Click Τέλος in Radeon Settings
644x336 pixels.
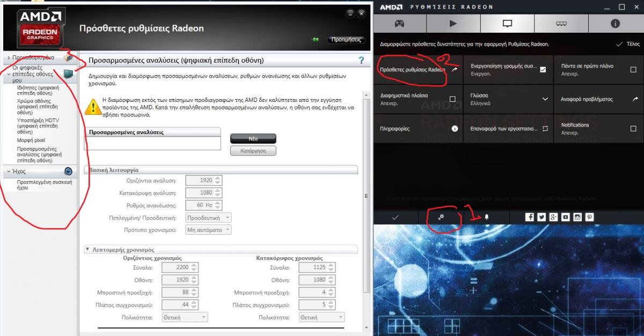628,44
